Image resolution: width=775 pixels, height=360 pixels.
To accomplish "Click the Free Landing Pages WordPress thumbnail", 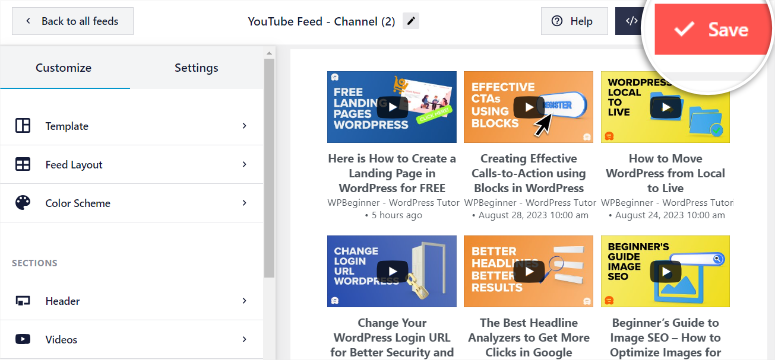I will (392, 107).
